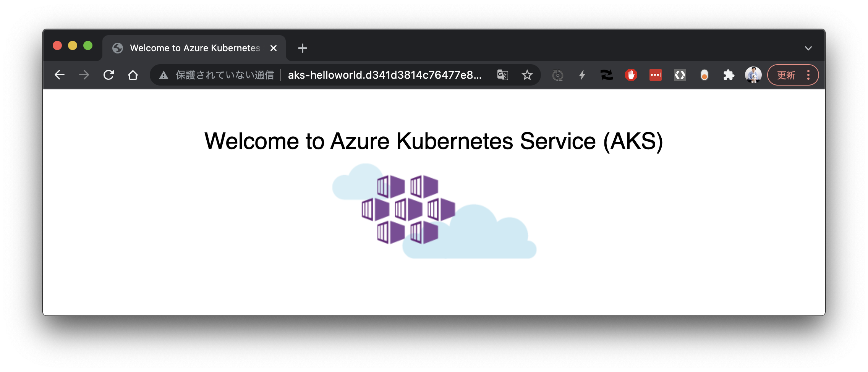Open the black swap-arrows extension

[607, 75]
